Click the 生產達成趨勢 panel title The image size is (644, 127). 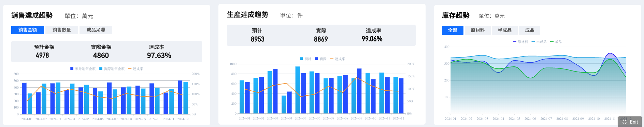pyautogui.click(x=248, y=15)
